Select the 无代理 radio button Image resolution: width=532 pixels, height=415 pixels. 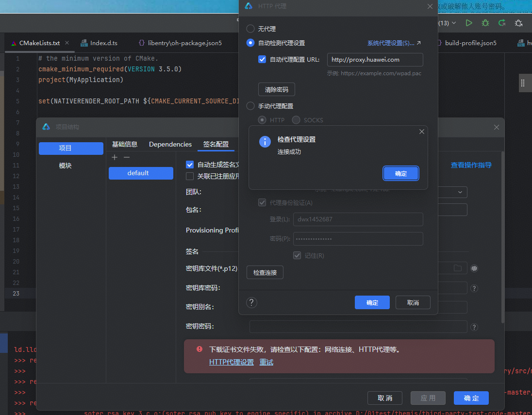[x=250, y=29]
